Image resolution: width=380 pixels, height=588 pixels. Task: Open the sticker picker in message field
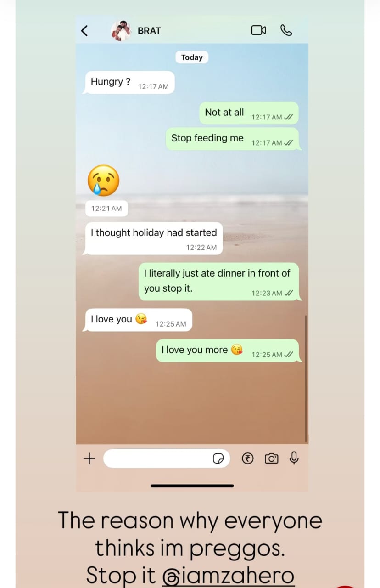(218, 458)
